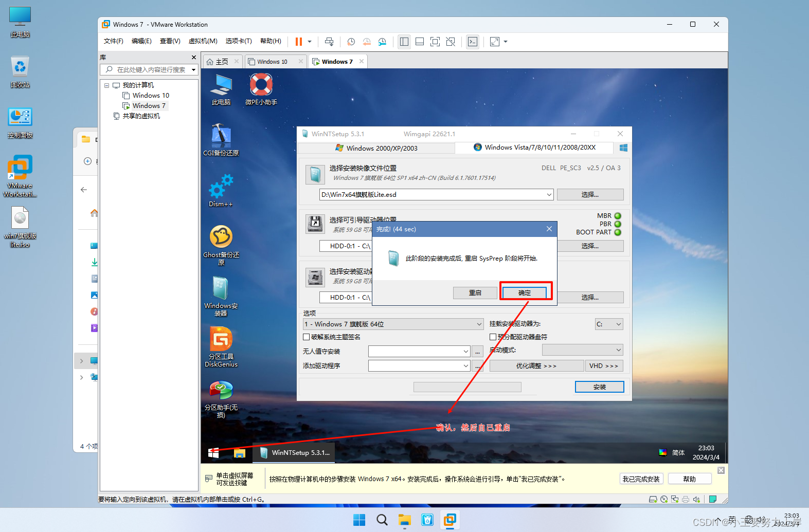Open File Explorer on the VM taskbar
This screenshot has width=809, height=532.
[239, 453]
